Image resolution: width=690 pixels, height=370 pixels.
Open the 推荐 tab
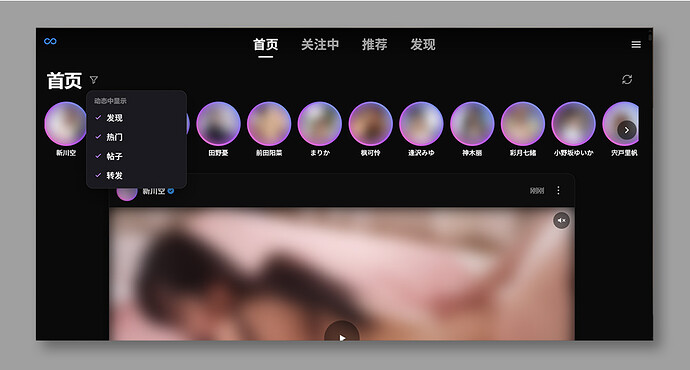click(x=374, y=44)
